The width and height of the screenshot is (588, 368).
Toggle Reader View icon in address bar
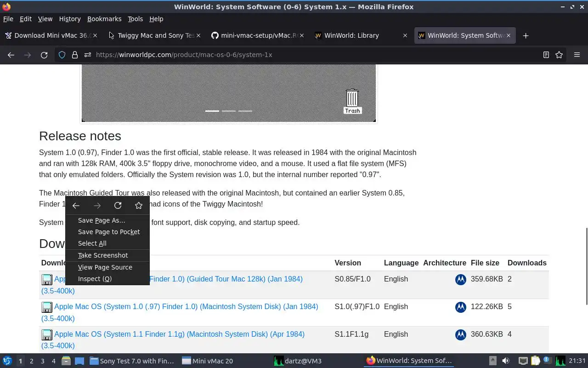tap(546, 55)
